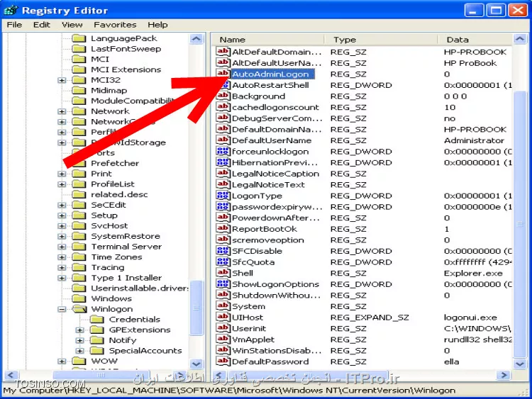Select the Prefetcher key

click(115, 163)
